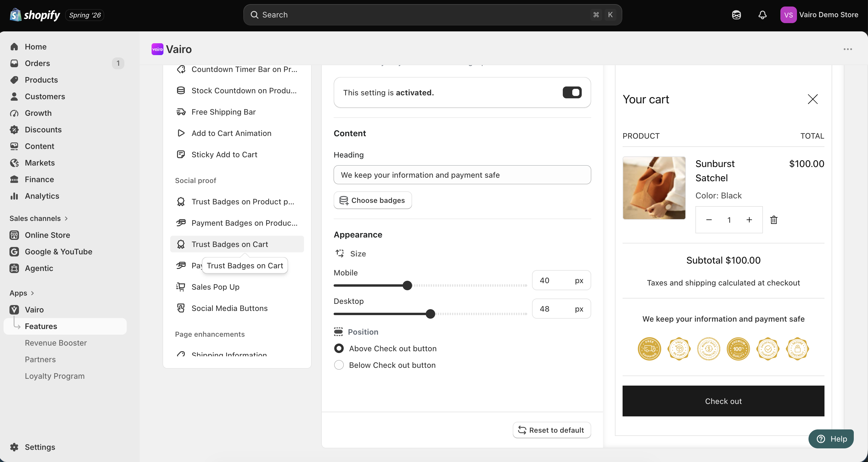Click the Markets globe icon
This screenshot has width=868, height=462.
pyautogui.click(x=14, y=163)
